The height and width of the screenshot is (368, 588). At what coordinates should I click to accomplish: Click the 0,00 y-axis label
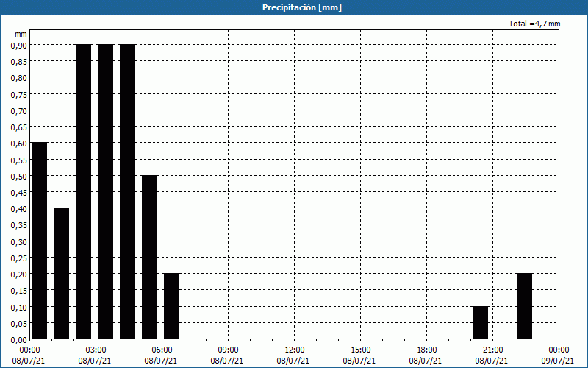[19, 340]
